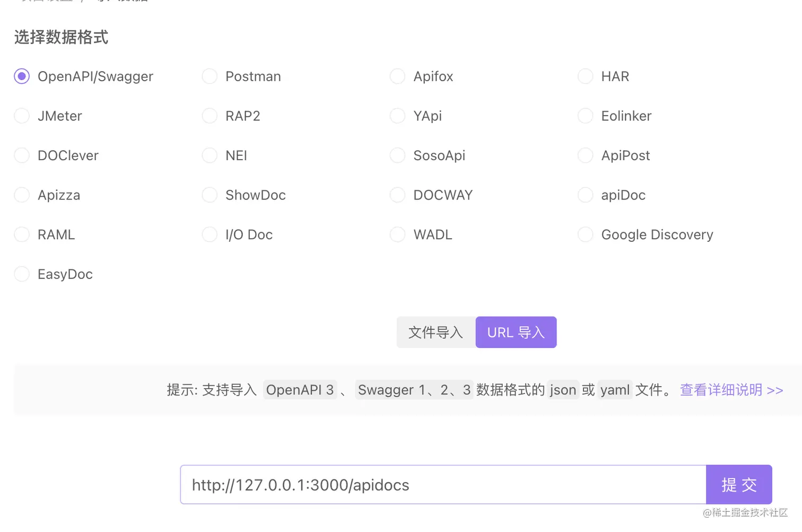
Task: Choose the Postman data format
Action: tap(210, 76)
